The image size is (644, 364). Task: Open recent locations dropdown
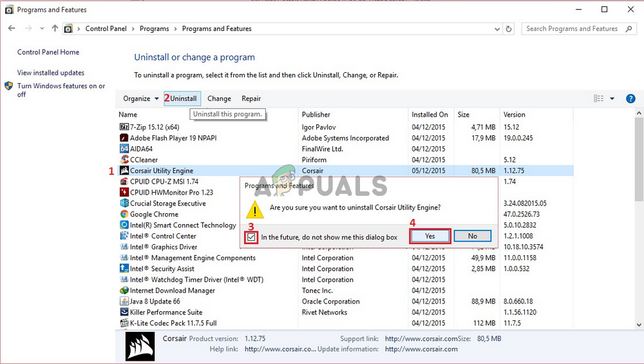pyautogui.click(x=42, y=29)
